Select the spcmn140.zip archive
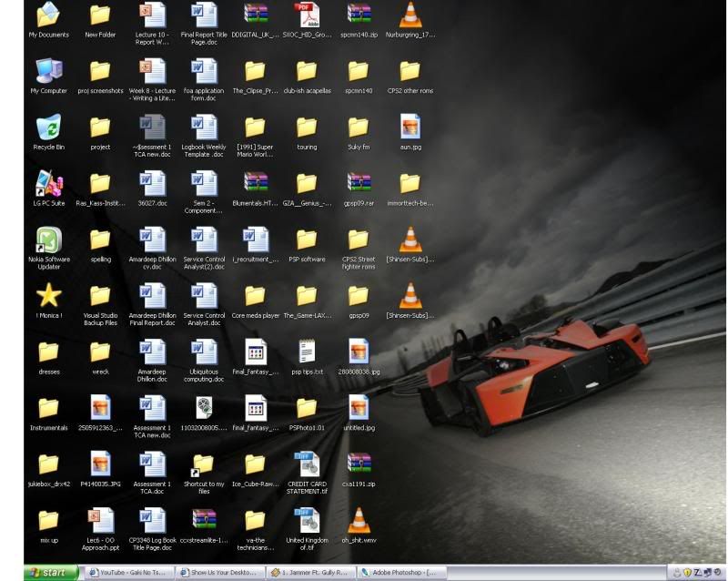The width and height of the screenshot is (728, 581). (359, 15)
